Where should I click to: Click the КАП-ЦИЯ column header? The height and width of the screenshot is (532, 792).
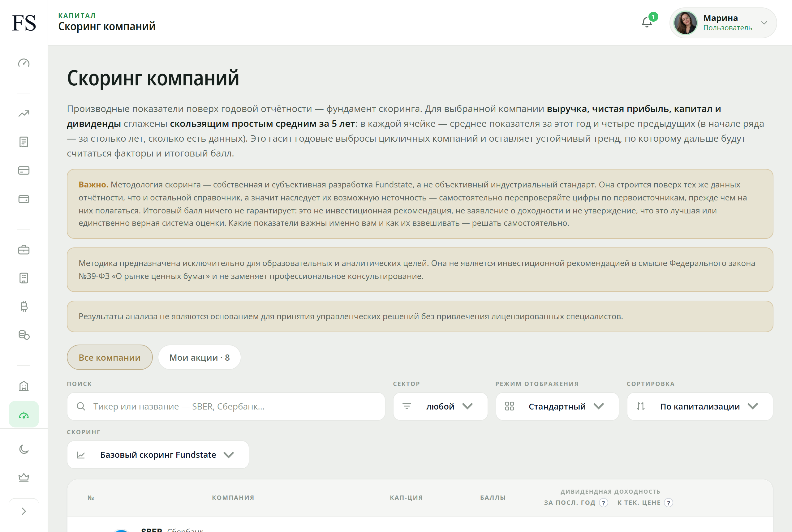tap(406, 497)
